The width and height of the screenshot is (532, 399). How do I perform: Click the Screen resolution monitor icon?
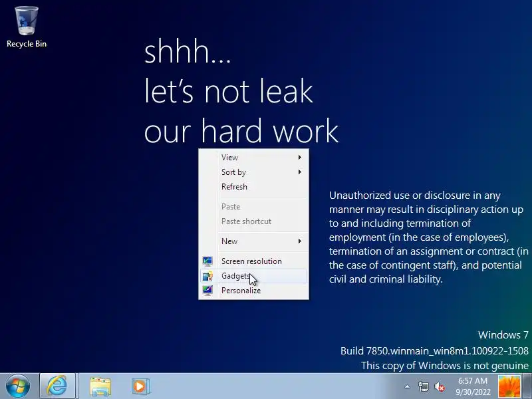pos(207,261)
